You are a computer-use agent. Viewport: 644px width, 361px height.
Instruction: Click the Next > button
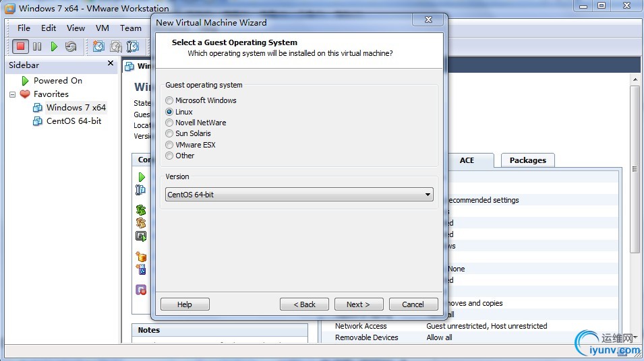click(359, 304)
